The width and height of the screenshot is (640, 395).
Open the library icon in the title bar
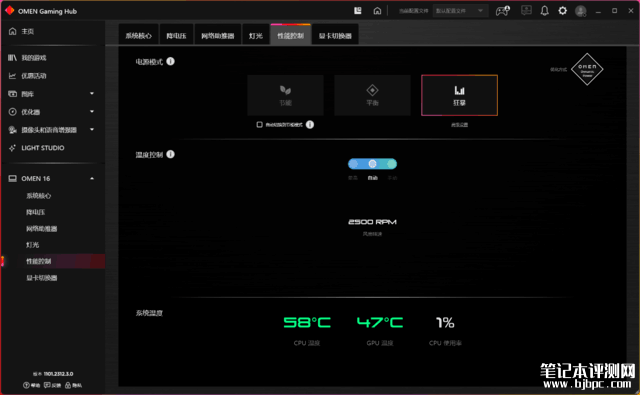358,11
